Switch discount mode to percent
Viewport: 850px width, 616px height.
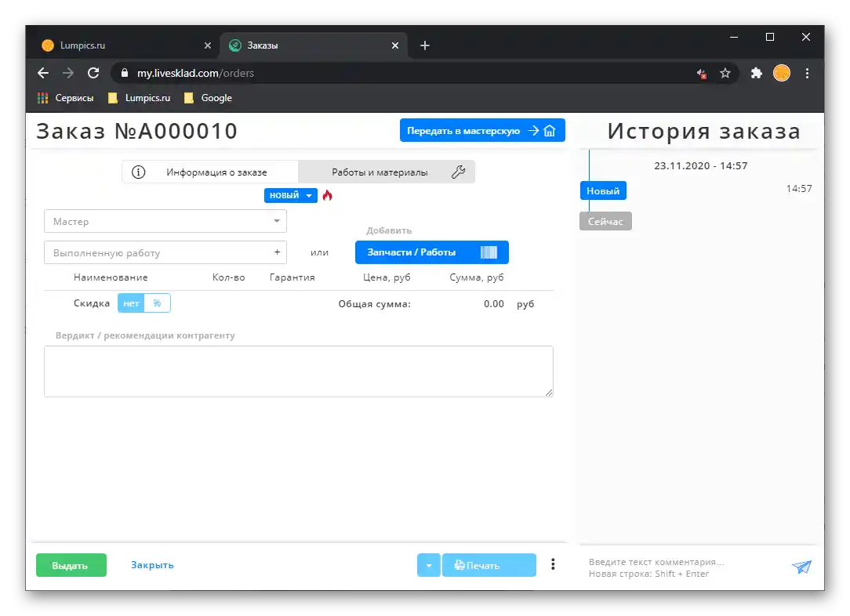tap(156, 303)
